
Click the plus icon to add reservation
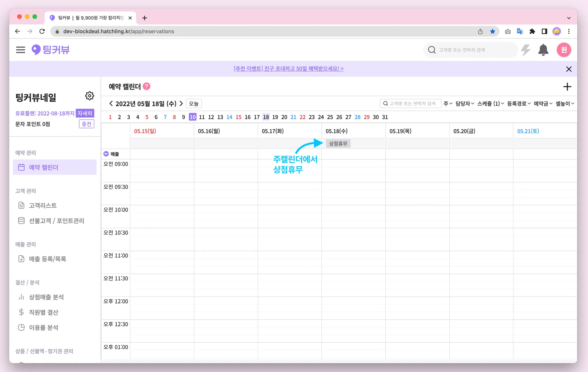[567, 87]
